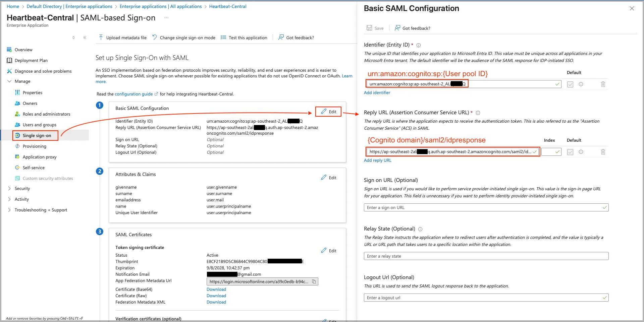
Task: Click the Upload metadata file icon
Action: [x=101, y=37]
